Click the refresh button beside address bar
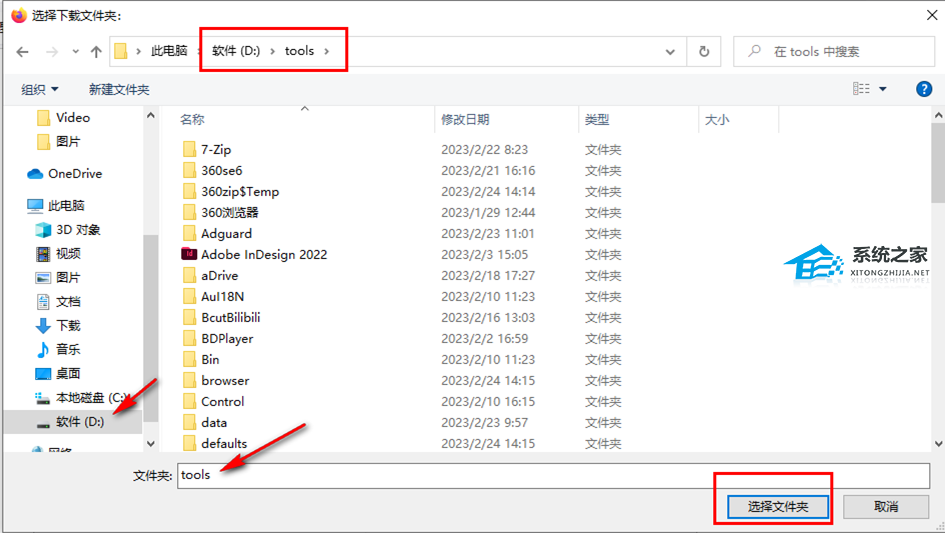This screenshot has height=533, width=945. pyautogui.click(x=703, y=51)
